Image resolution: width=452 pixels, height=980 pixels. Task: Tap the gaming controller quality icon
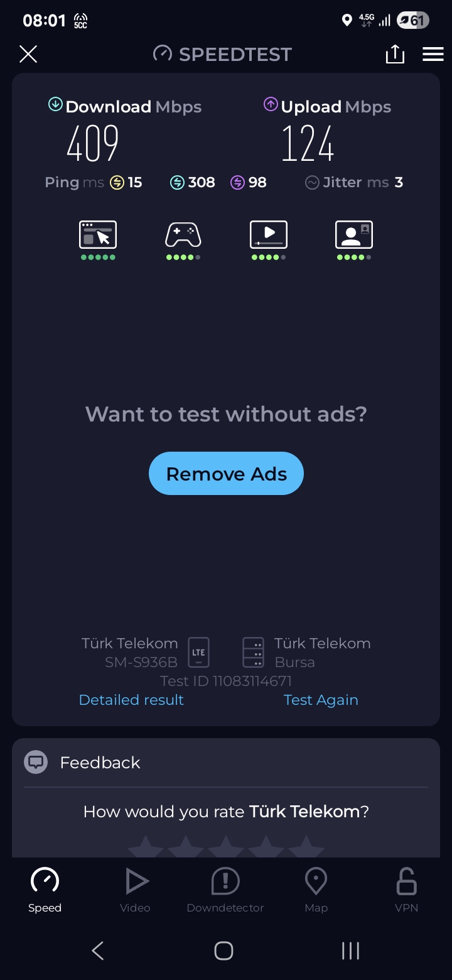click(183, 234)
